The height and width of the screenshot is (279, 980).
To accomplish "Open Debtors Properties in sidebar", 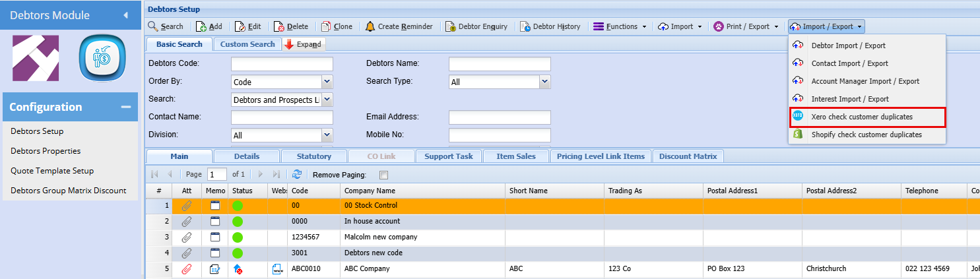I will [x=46, y=151].
